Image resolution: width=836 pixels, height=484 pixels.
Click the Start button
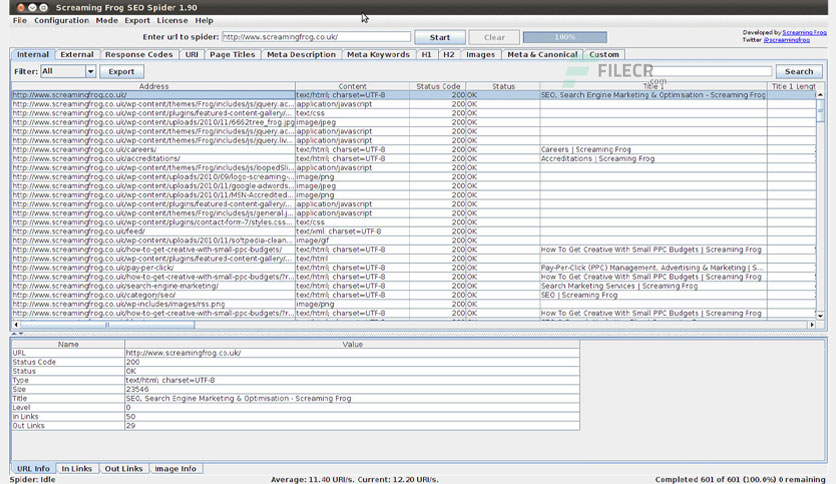(440, 37)
